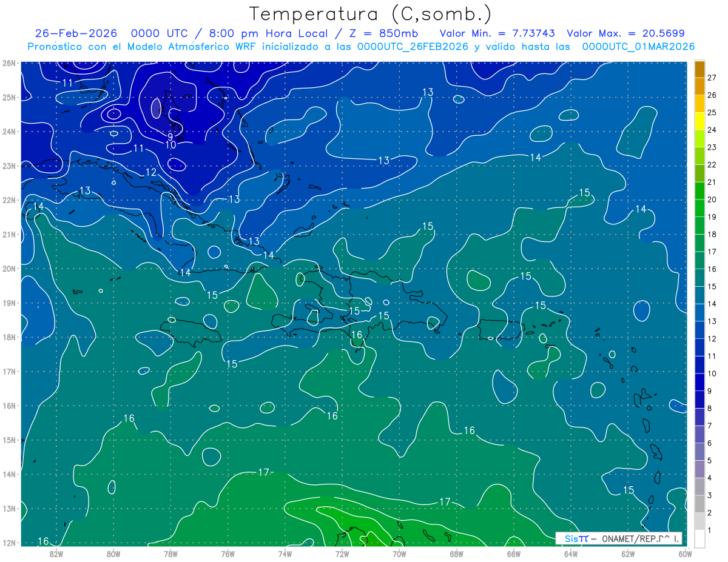Click the legend value label "18"
Viewport: 728px width, 562px height.
click(712, 235)
